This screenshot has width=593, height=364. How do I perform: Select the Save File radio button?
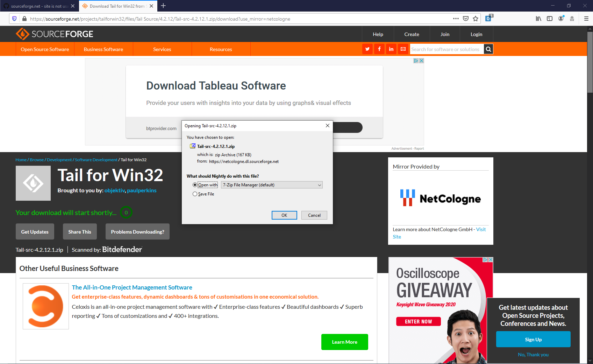[195, 194]
